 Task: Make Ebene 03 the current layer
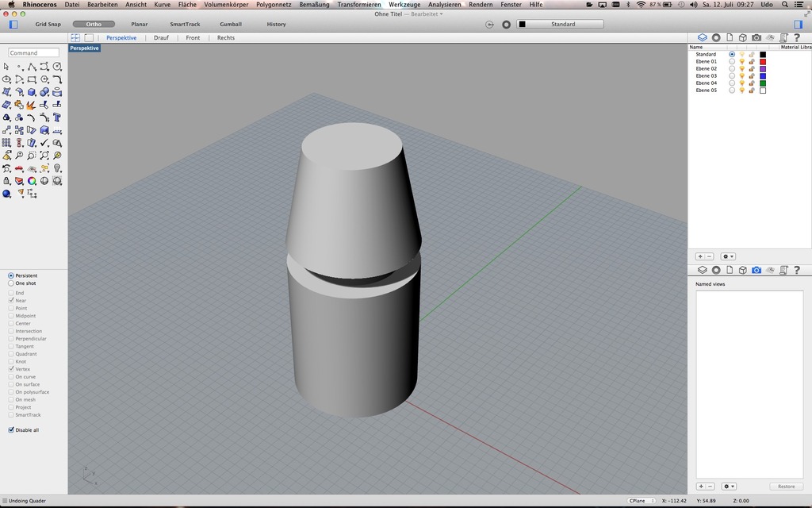pos(732,76)
